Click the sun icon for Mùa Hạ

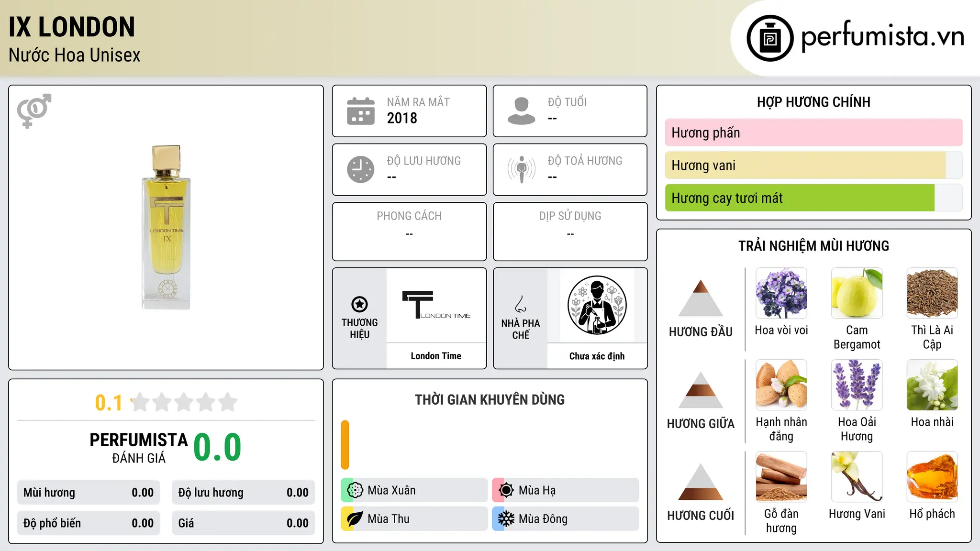point(506,490)
